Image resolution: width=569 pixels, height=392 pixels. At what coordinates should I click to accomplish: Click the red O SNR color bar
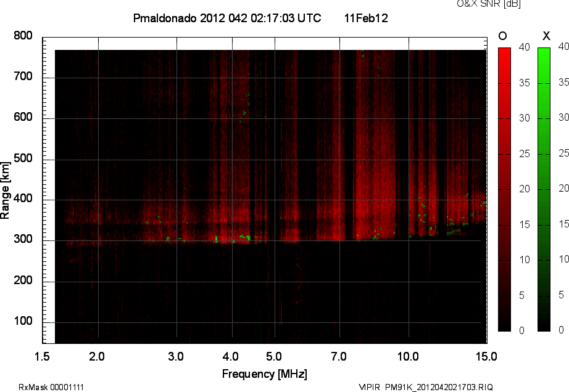coord(504,189)
